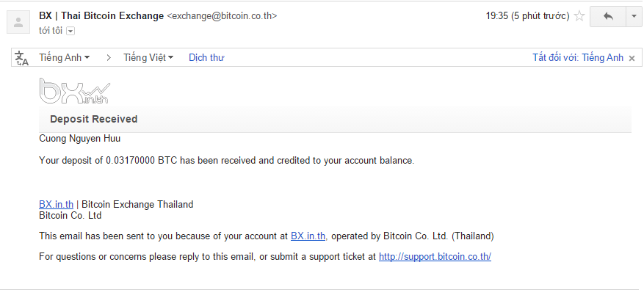644x298 pixels.
Task: Open BX.in.th link above Bitcoin Co. Ltd
Action: pos(56,205)
